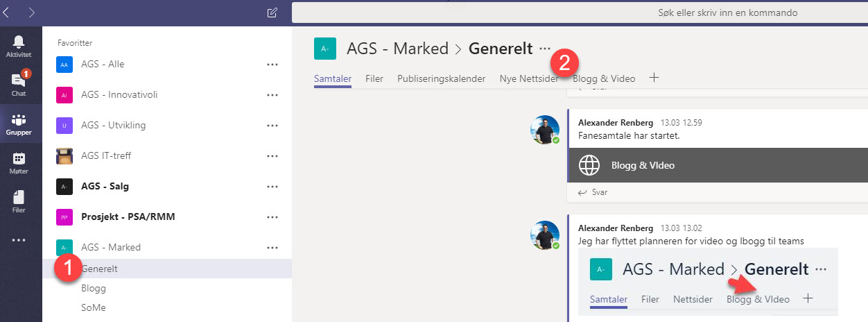This screenshot has height=322, width=868.
Task: Click the Prosjekt - PSA/RMM team avatar
Action: (x=64, y=217)
